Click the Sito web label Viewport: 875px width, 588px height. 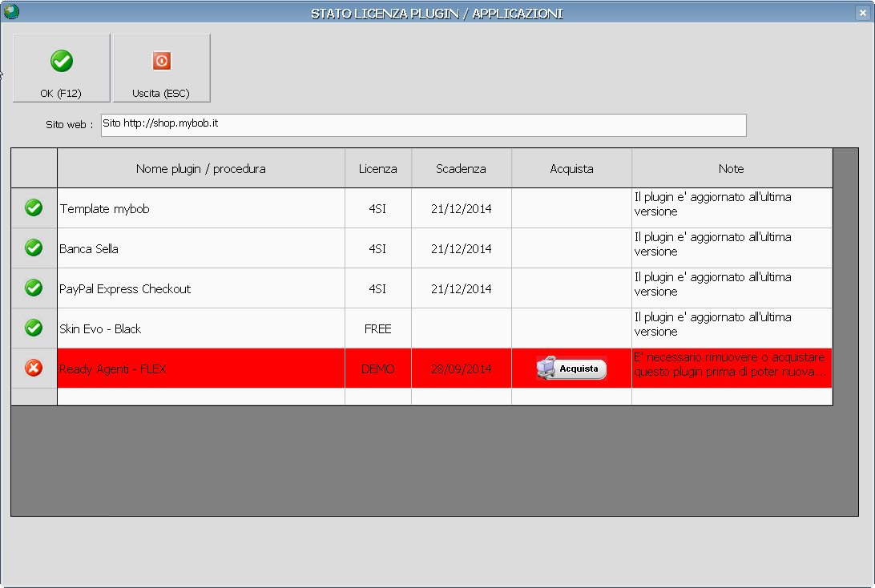point(69,124)
